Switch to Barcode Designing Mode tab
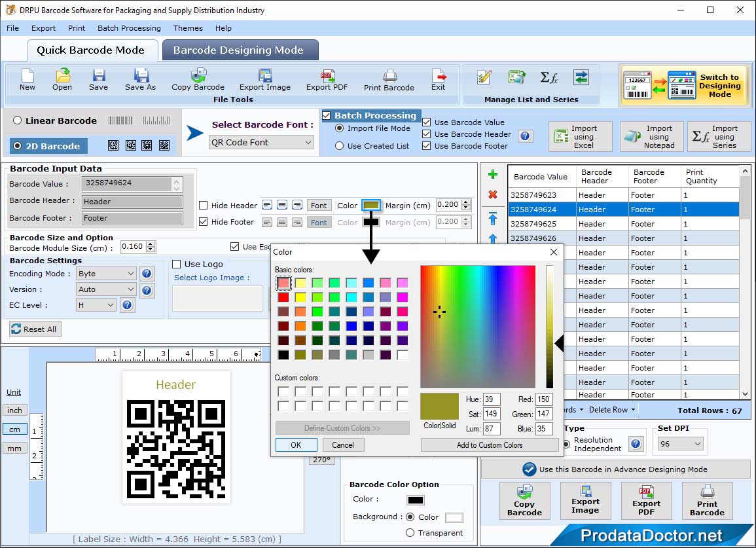This screenshot has height=548, width=756. [x=240, y=50]
